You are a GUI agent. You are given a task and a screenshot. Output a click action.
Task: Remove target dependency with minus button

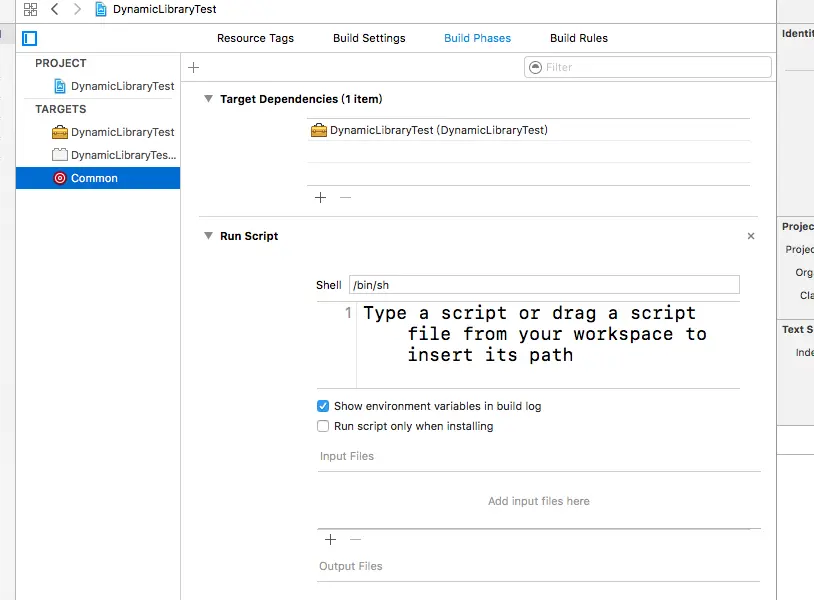pyautogui.click(x=345, y=197)
